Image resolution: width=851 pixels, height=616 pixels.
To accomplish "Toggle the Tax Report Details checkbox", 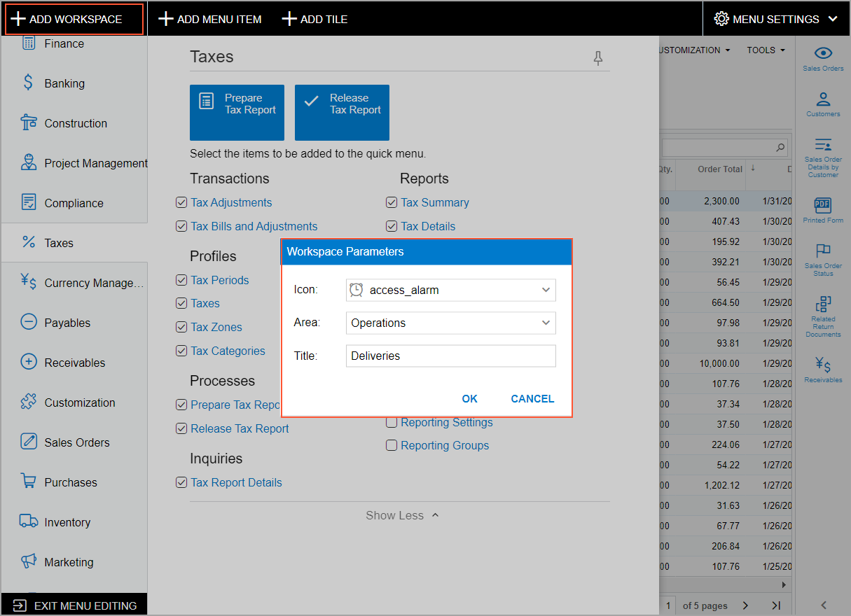I will [x=181, y=483].
